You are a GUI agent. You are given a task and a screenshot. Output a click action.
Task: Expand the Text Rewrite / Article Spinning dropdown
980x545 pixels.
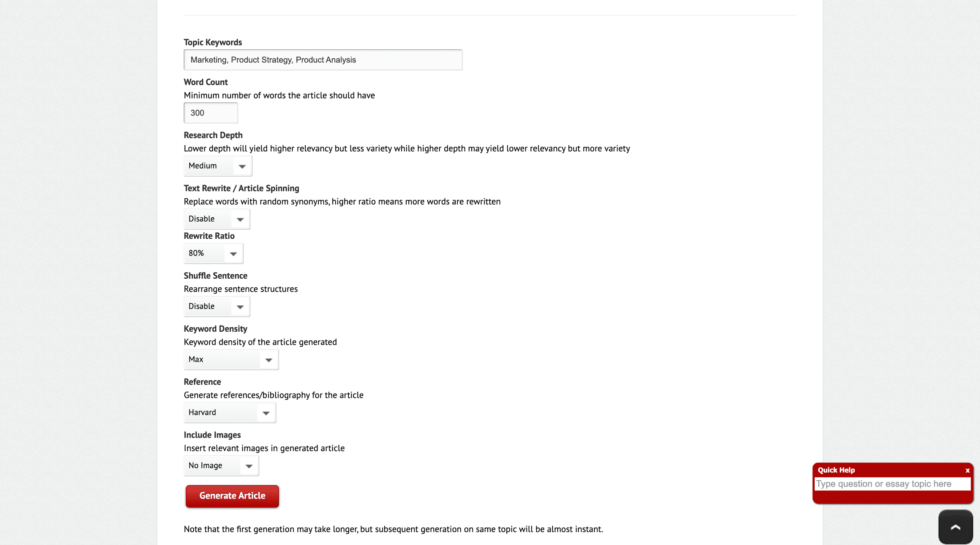click(x=217, y=219)
